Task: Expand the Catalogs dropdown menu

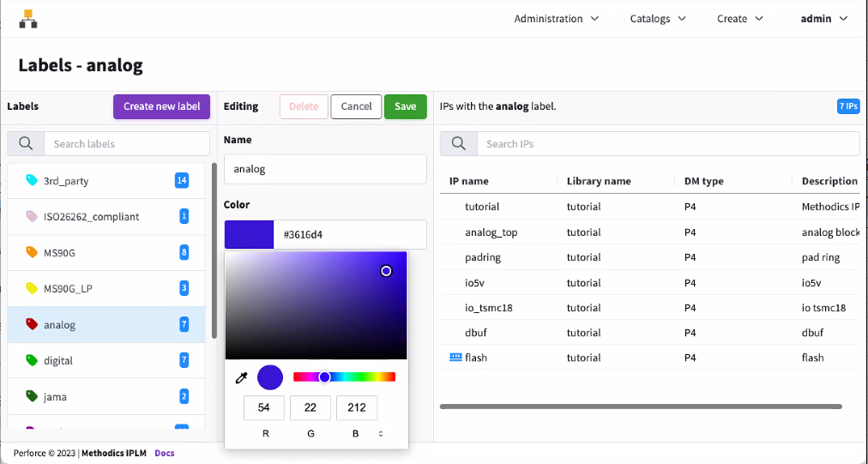Action: coord(658,19)
